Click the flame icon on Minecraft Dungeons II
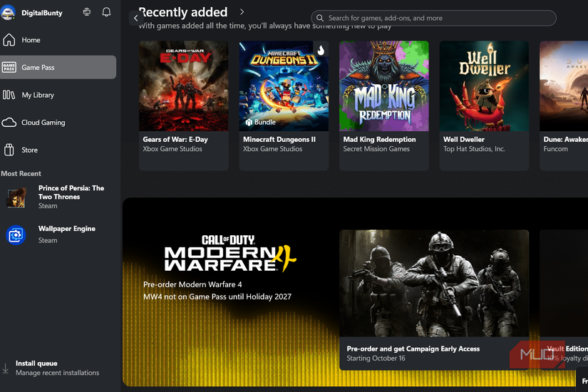 click(x=321, y=50)
